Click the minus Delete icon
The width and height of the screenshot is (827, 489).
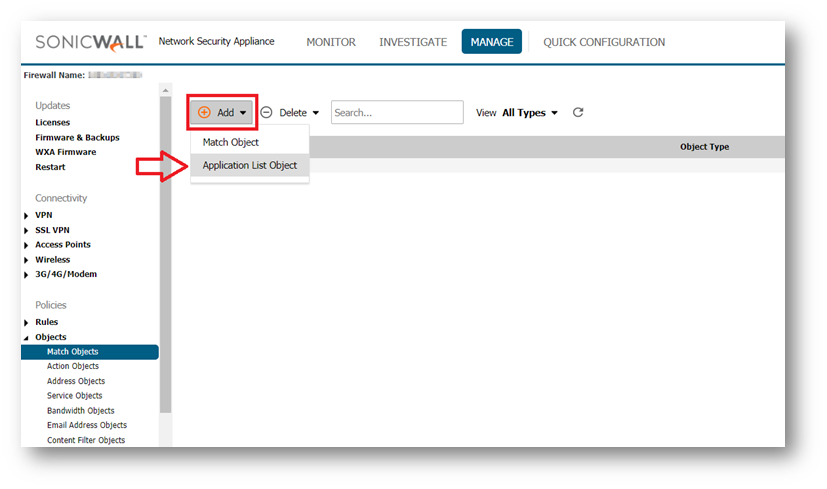[267, 113]
